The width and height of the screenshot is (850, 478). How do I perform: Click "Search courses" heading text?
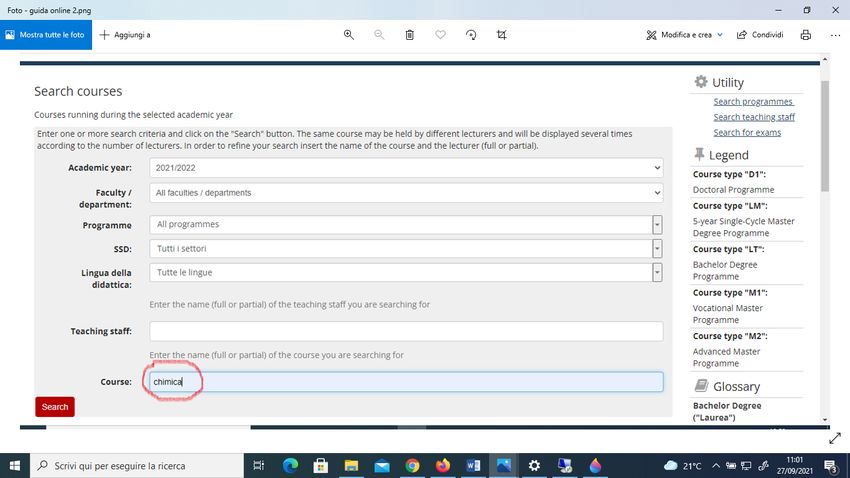(78, 91)
